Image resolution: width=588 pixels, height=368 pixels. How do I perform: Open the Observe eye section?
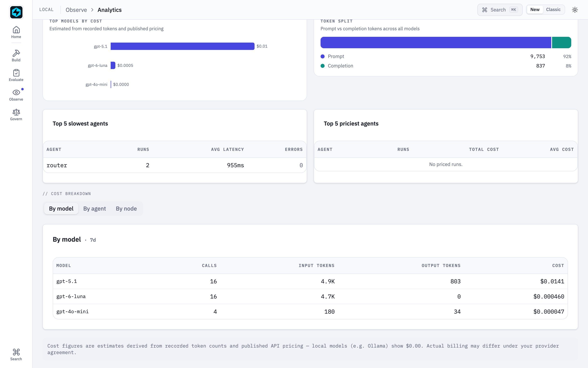click(x=16, y=95)
